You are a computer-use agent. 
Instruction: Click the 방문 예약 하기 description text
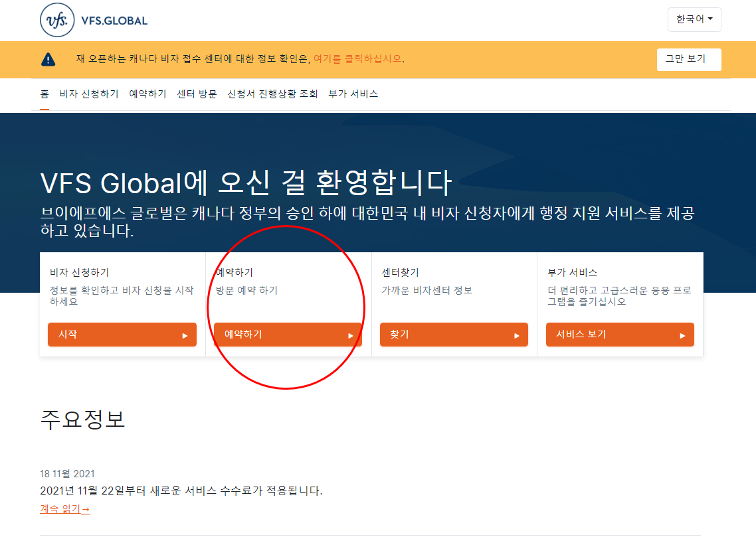246,290
